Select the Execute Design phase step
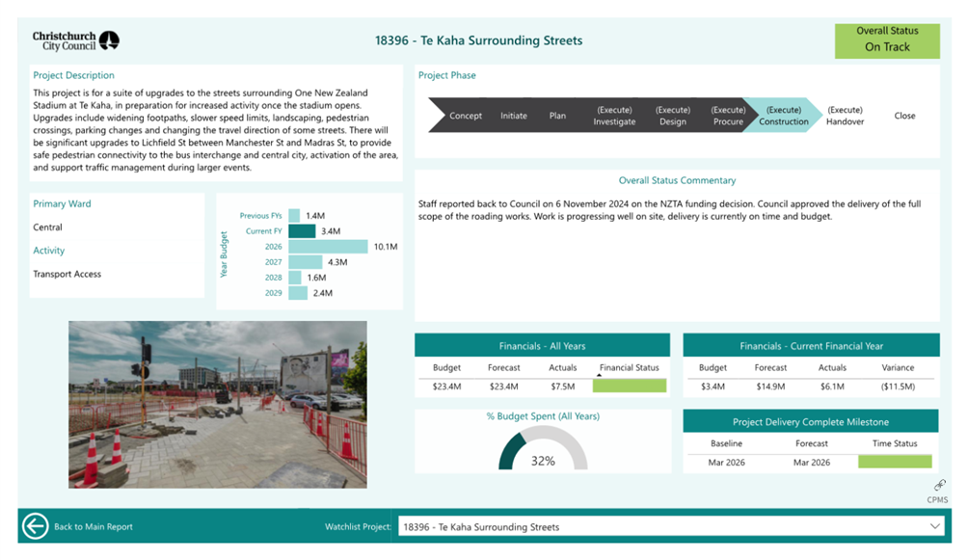 (672, 116)
